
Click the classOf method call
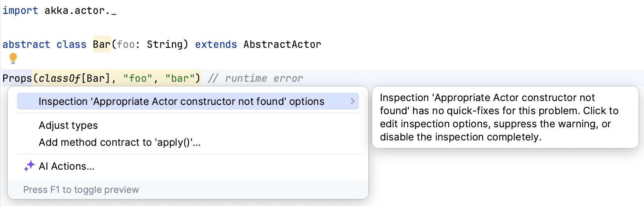[59, 78]
